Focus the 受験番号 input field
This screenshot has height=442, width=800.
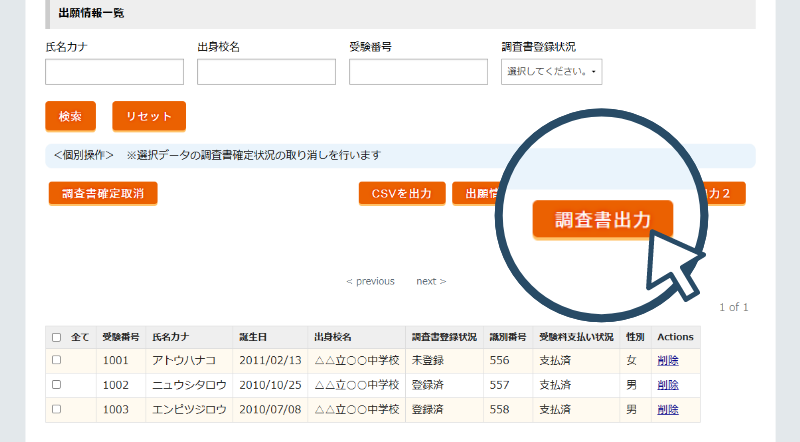[418, 72]
